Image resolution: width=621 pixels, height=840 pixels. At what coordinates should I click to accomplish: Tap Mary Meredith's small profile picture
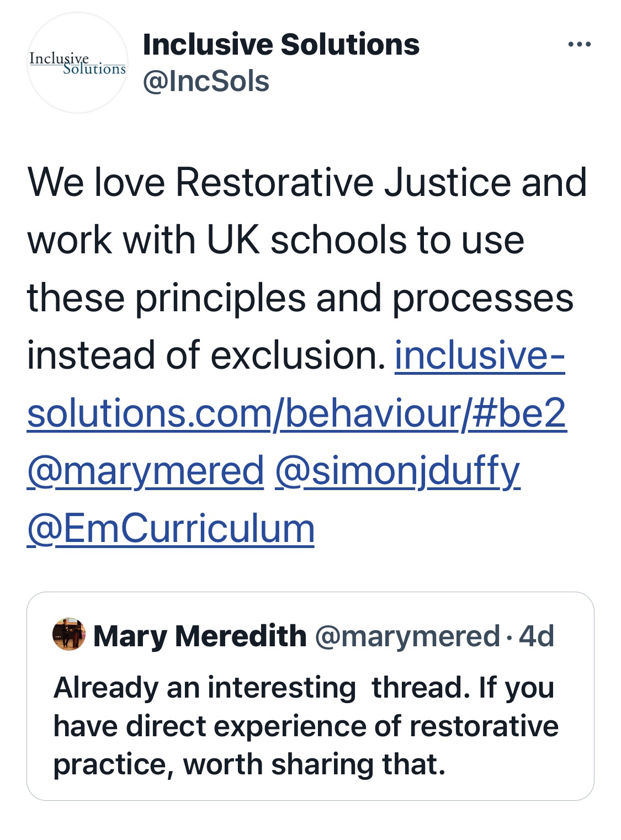(69, 634)
